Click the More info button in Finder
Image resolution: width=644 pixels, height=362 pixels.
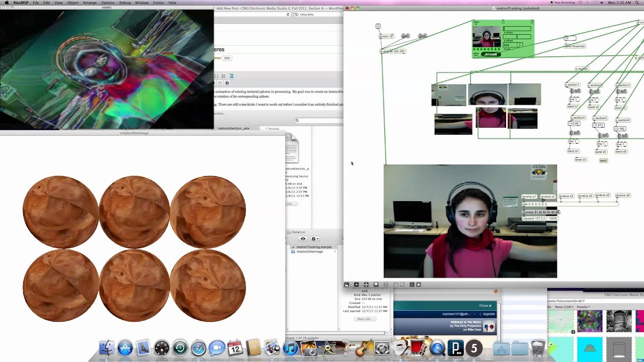point(365,319)
